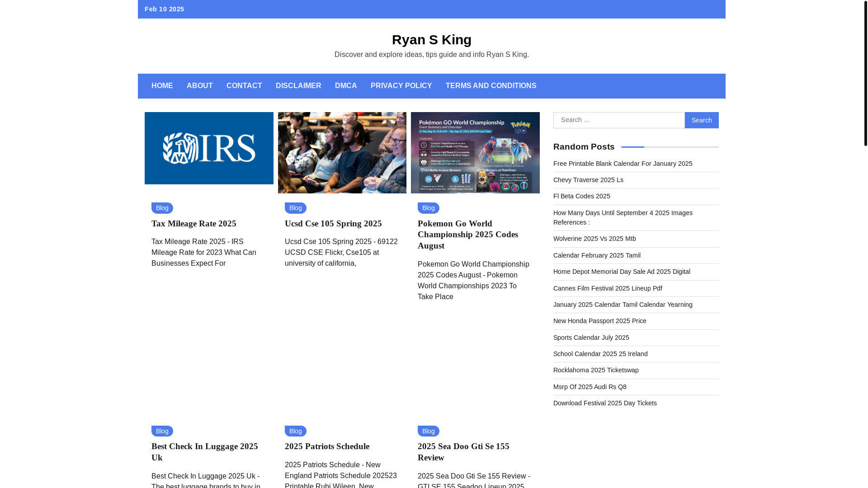Open 2025 Patriots Schedule article
868x488 pixels.
coord(327,446)
